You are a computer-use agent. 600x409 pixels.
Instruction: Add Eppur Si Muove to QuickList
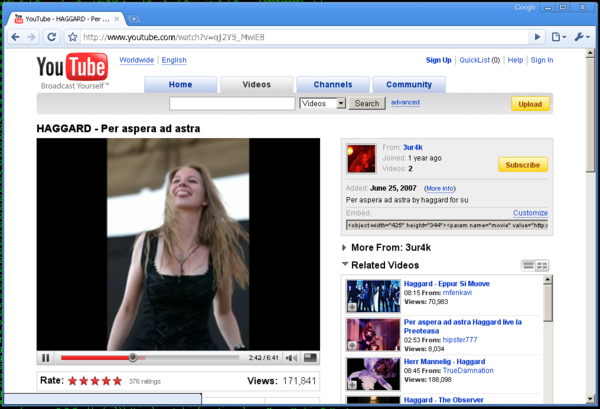click(x=352, y=307)
